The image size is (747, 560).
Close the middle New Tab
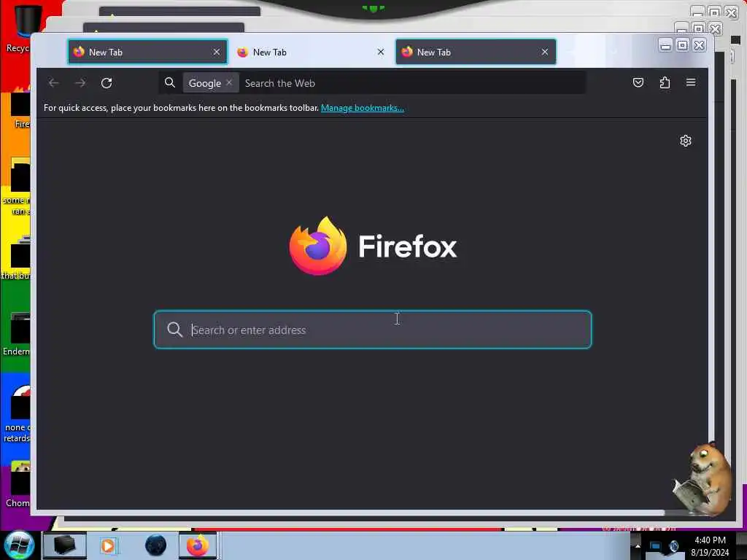[381, 52]
